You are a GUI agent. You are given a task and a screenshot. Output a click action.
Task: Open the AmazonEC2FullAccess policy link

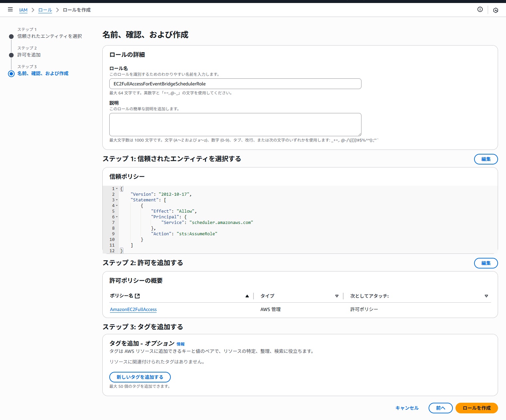(x=133, y=309)
